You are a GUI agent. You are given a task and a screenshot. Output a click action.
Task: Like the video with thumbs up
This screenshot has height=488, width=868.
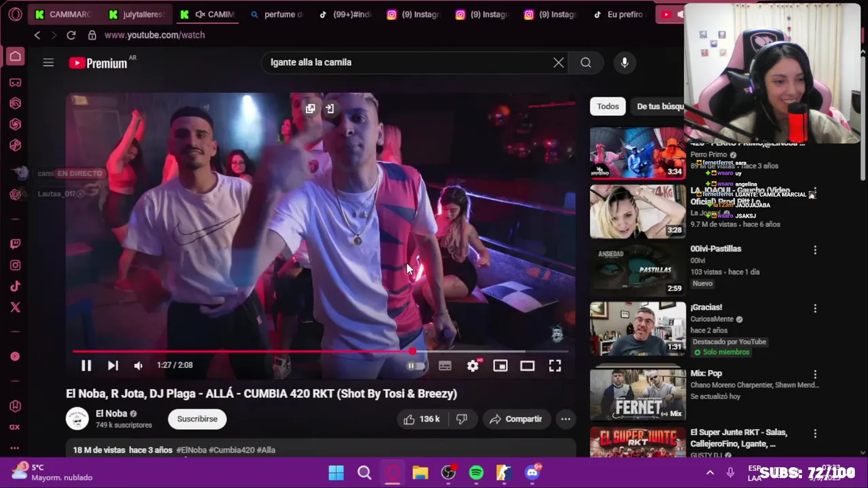coord(422,419)
